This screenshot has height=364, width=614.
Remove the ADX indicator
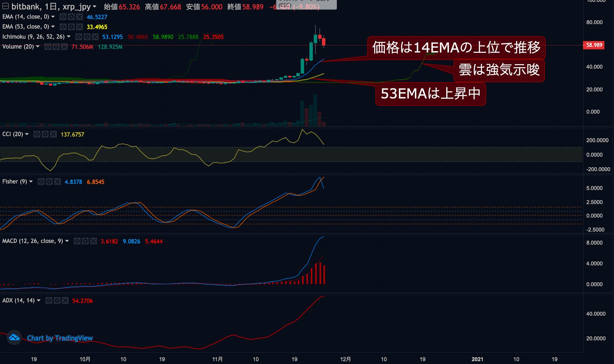(x=65, y=301)
